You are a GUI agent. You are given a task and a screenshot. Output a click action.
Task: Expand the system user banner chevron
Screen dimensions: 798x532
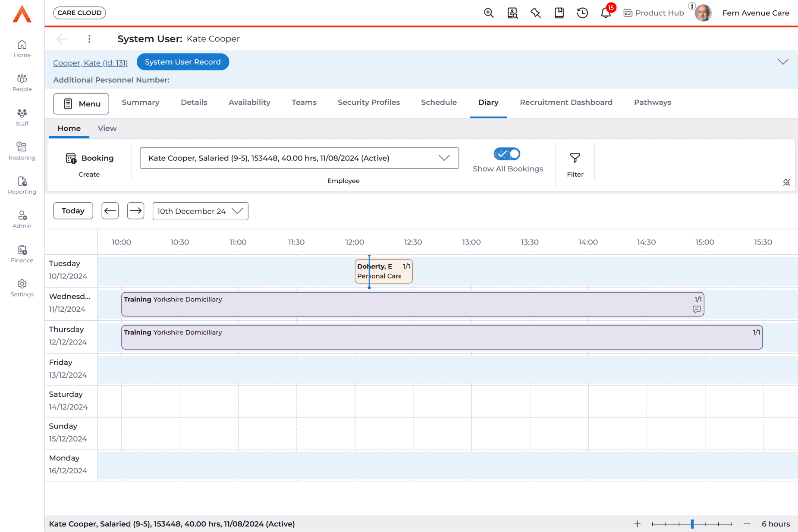(x=783, y=62)
